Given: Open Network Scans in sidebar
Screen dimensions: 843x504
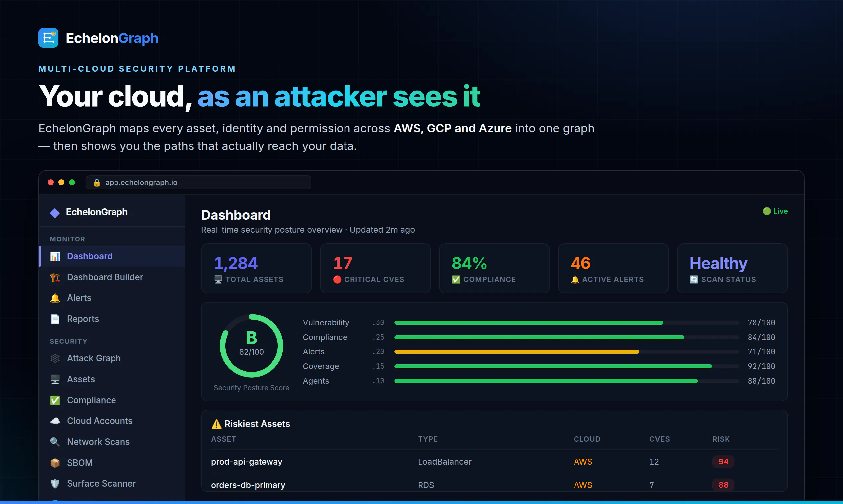Looking at the screenshot, I should pos(112,442).
